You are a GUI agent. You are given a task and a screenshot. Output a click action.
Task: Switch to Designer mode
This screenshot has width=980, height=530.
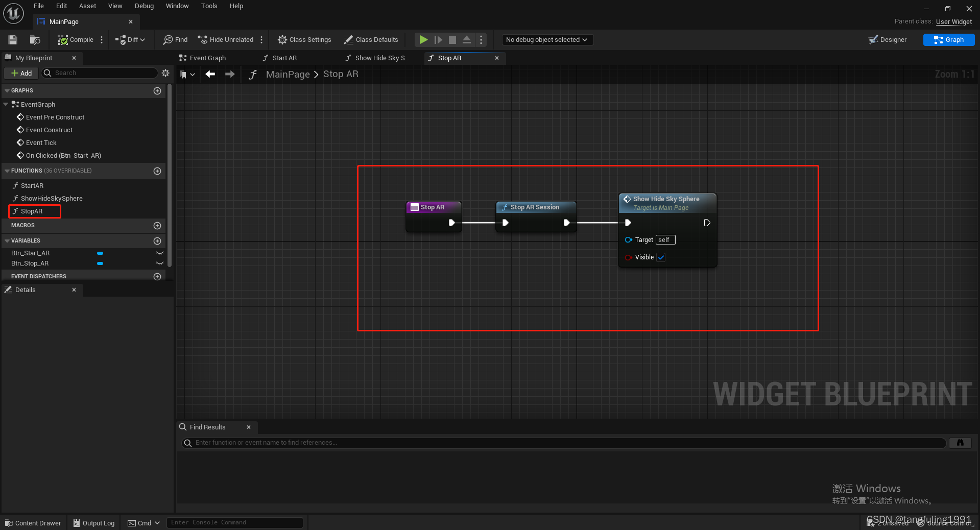click(888, 40)
